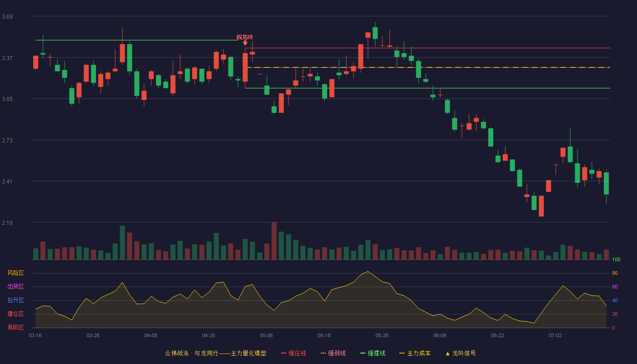637x364 pixels.
Task: Select the 拉升区 zone label
Action: (15, 300)
